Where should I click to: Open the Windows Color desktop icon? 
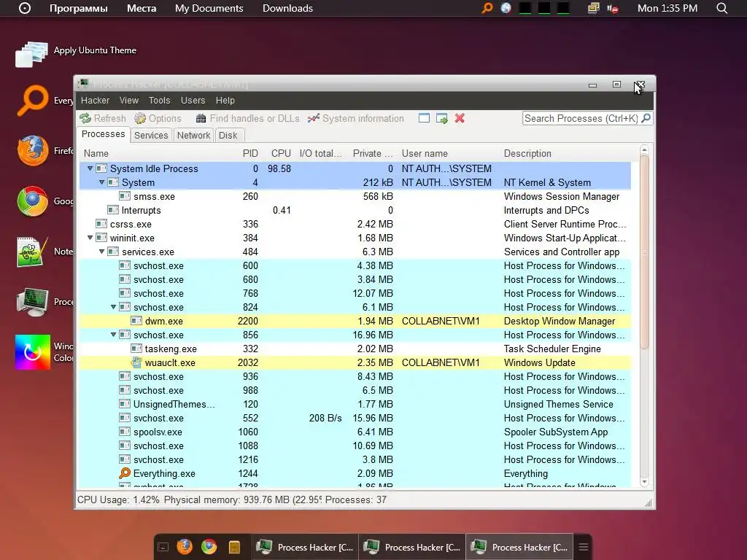(32, 352)
